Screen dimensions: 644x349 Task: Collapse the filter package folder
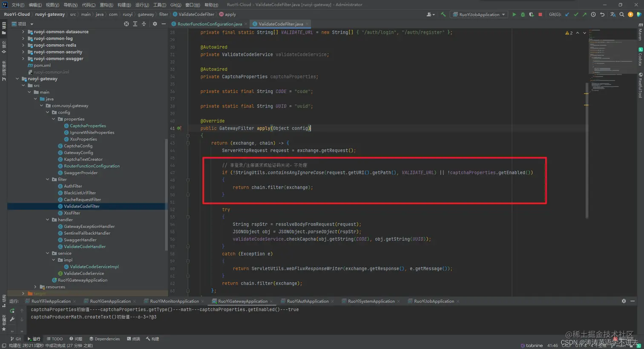click(47, 179)
